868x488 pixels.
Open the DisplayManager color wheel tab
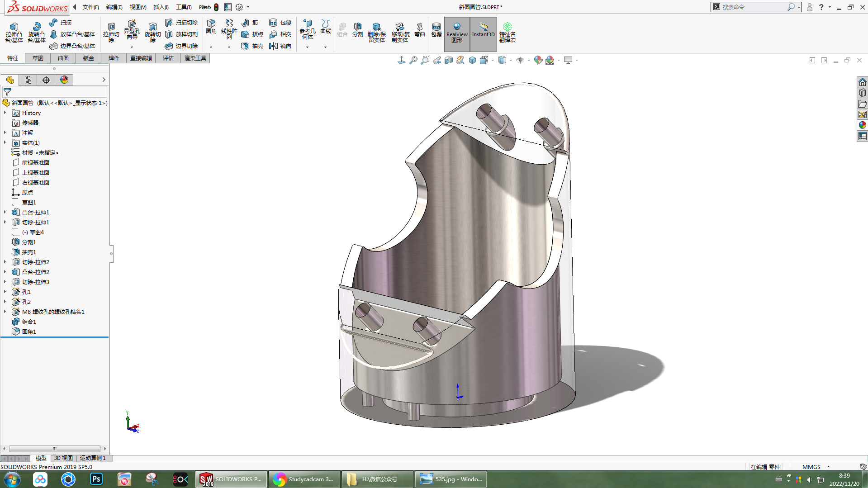click(64, 80)
